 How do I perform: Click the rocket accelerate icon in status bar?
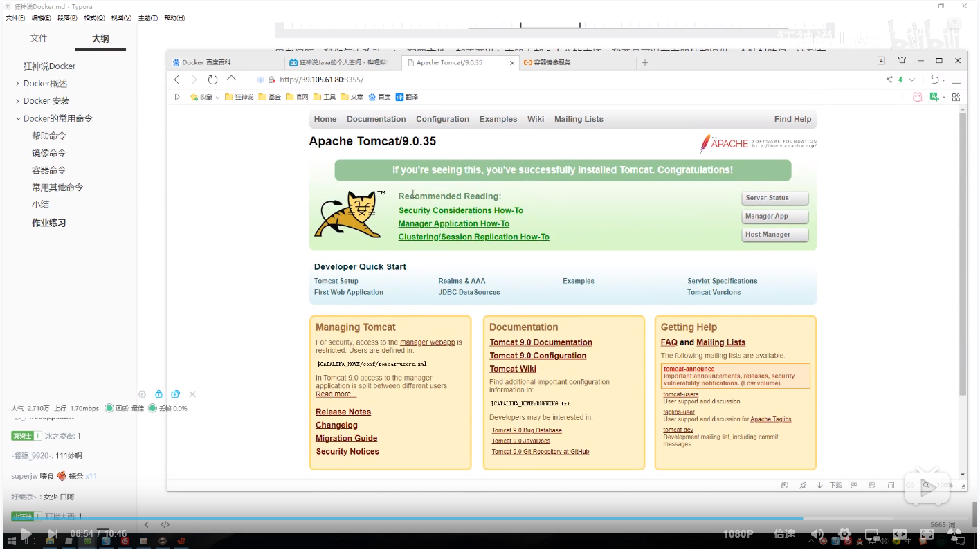[x=803, y=485]
